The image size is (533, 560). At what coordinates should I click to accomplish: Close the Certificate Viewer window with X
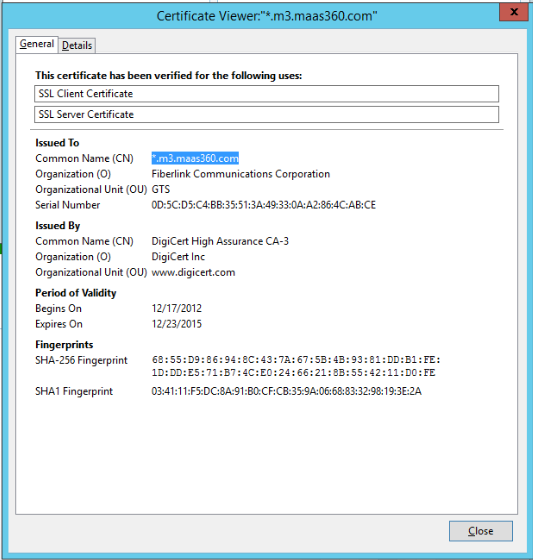[x=513, y=12]
